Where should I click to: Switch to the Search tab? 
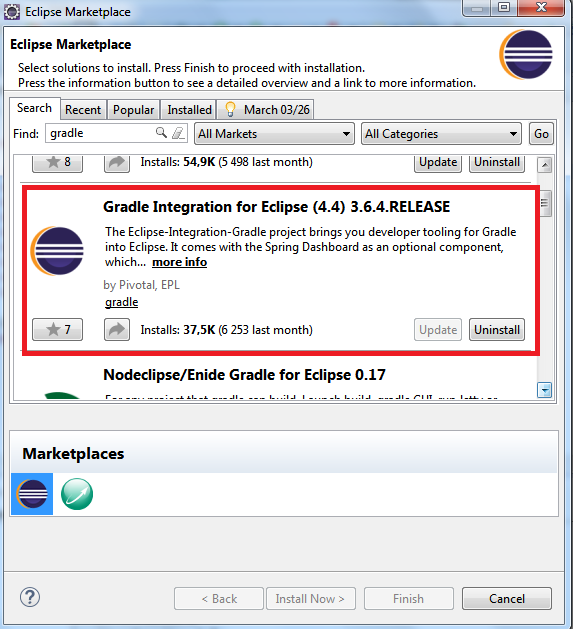point(35,108)
